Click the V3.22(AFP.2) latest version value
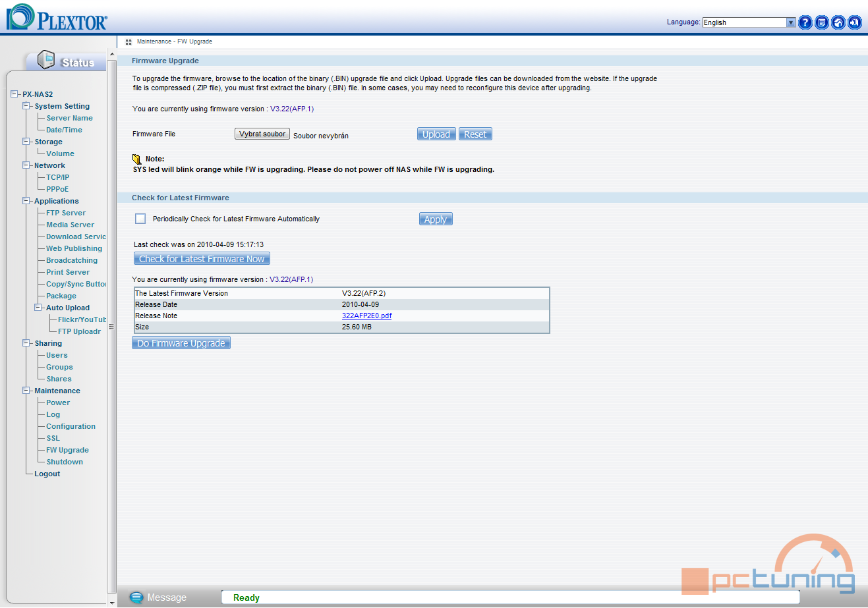The height and width of the screenshot is (608, 868). (364, 293)
